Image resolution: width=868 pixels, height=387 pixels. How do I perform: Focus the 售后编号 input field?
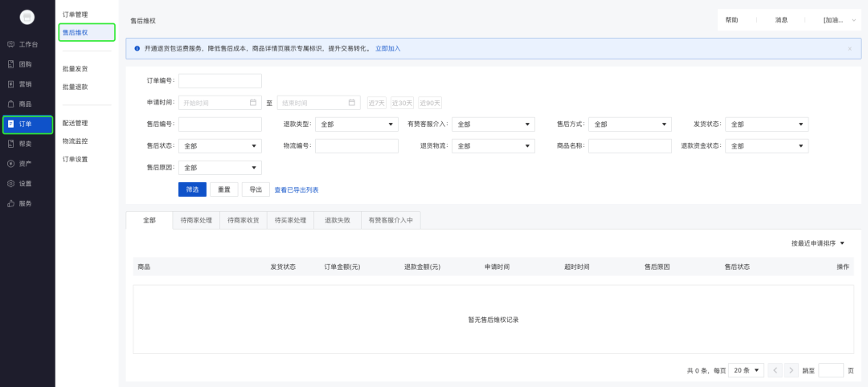point(219,124)
